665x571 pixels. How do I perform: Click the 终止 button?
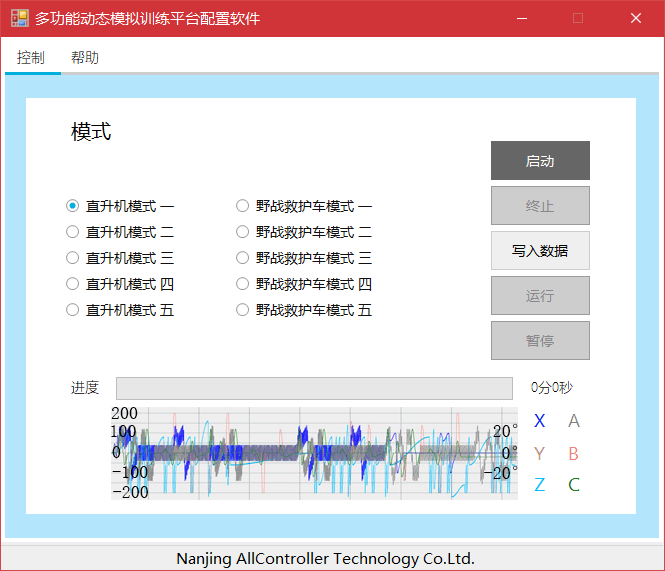540,206
